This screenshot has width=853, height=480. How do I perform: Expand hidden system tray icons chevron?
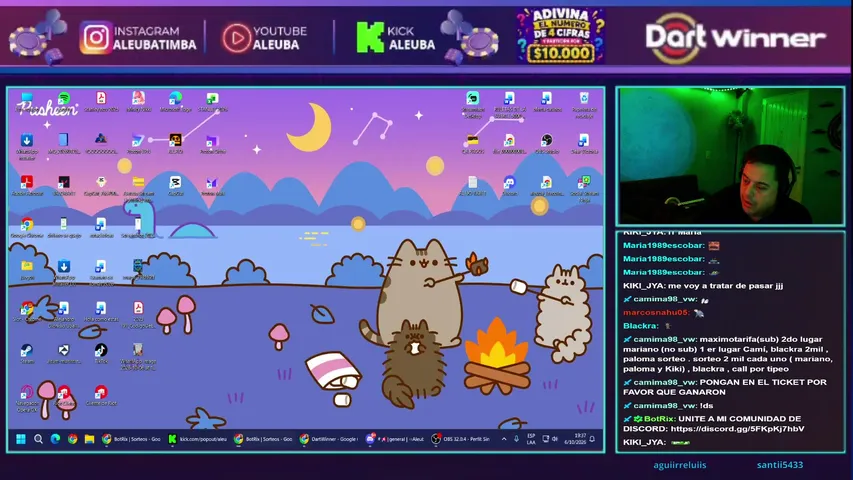point(504,439)
